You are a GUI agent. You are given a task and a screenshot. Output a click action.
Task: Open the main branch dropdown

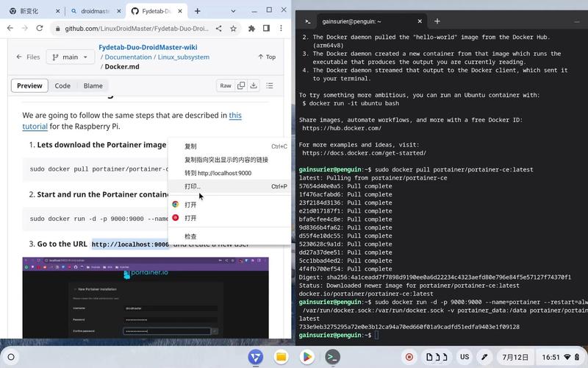click(x=71, y=57)
